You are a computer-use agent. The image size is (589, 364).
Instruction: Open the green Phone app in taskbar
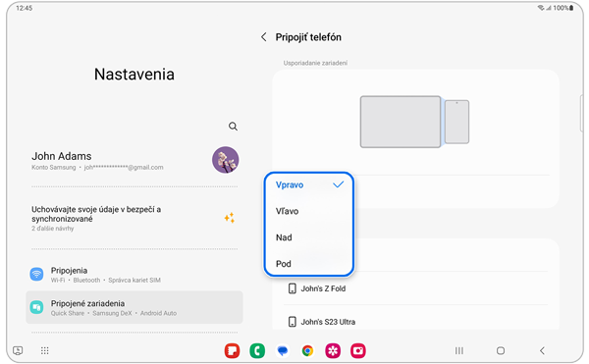(x=257, y=351)
